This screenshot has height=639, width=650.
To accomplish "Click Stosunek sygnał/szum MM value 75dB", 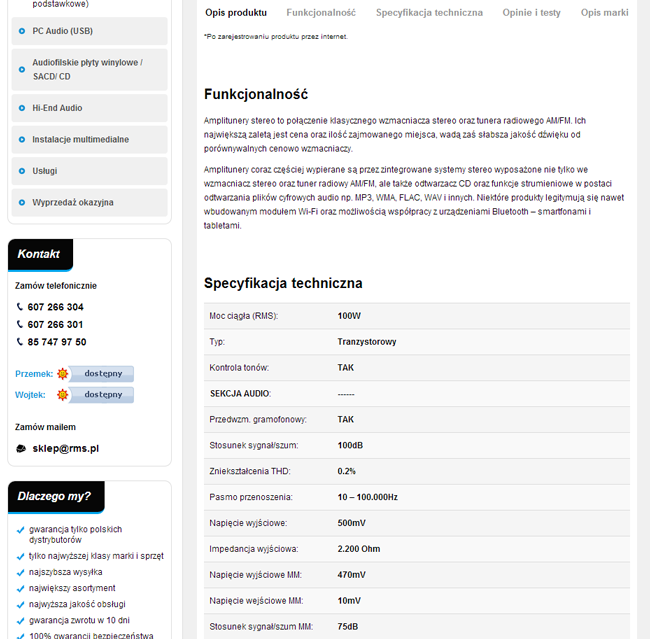I will pyautogui.click(x=348, y=627).
